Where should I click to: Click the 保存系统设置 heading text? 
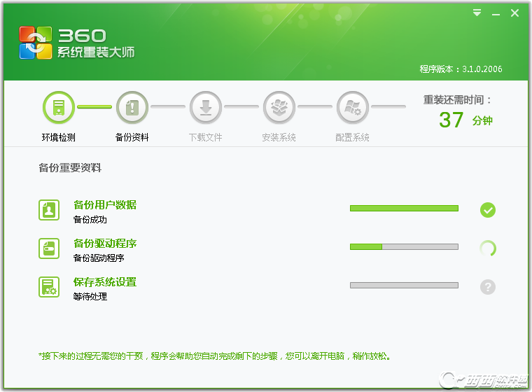[105, 282]
